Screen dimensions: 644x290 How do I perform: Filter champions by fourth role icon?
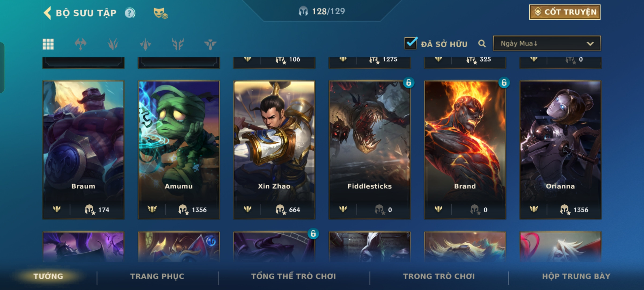point(178,44)
